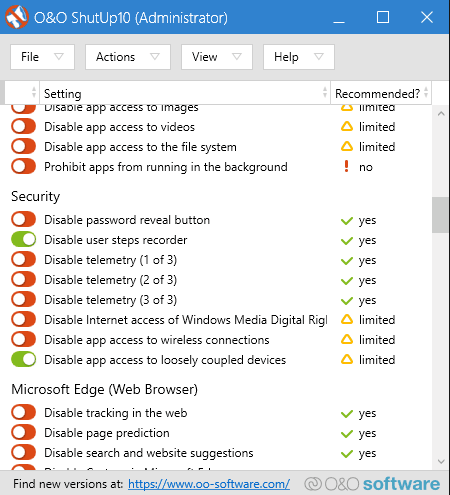Viewport: 450px width, 495px height.
Task: Turn off Disable user steps recorder switch
Action: point(23,240)
